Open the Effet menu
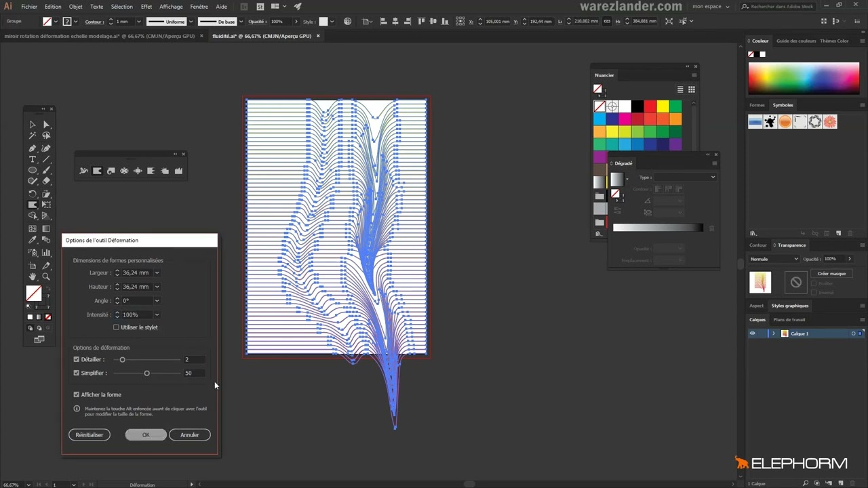868x488 pixels. click(146, 6)
